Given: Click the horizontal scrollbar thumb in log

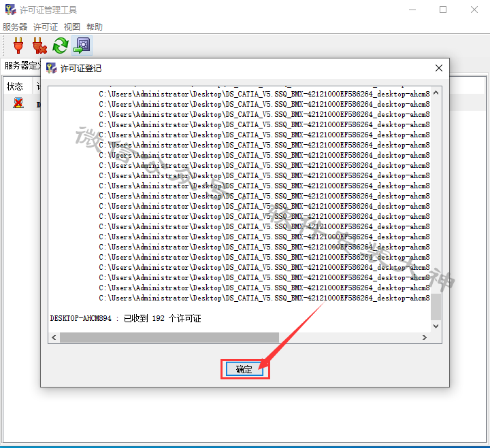Looking at the screenshot, I should [169, 337].
